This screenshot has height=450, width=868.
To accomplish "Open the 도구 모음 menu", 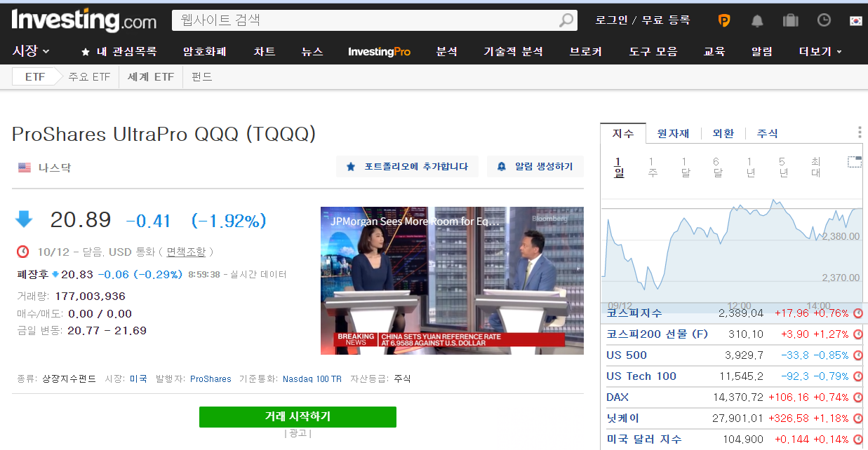I will [653, 52].
